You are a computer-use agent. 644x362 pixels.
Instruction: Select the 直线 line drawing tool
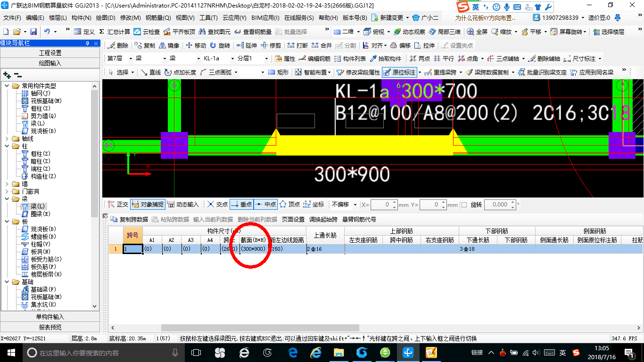(151, 73)
